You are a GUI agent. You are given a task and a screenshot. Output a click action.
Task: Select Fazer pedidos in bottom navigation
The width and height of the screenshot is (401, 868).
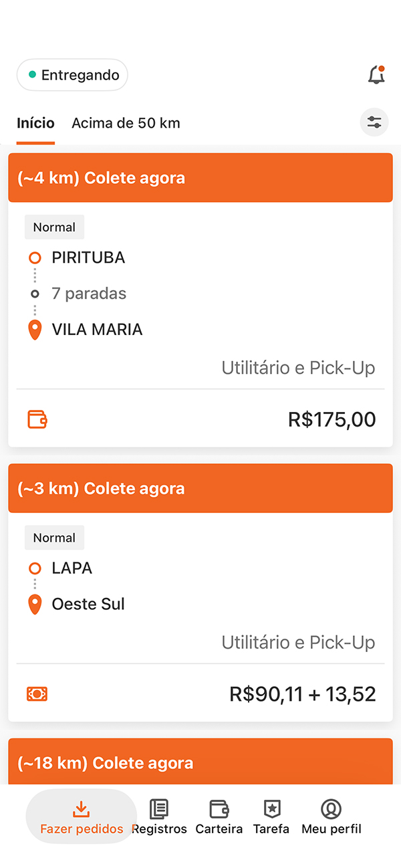[82, 817]
